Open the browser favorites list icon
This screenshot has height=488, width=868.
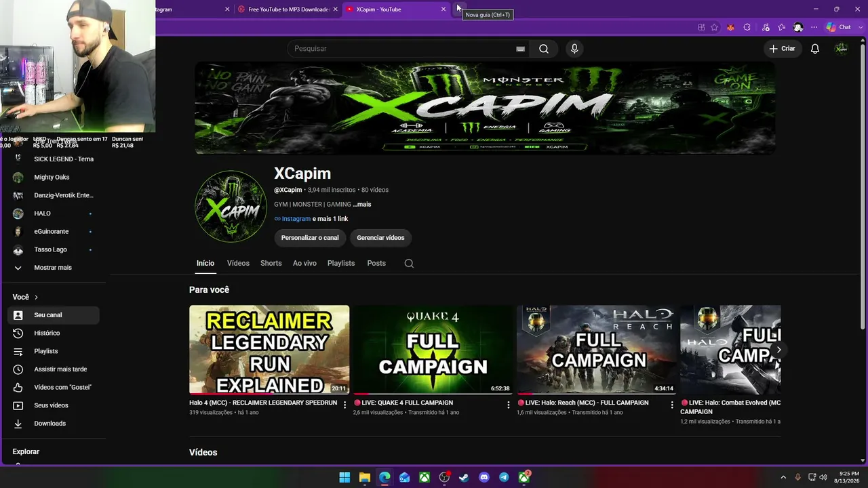coord(782,27)
